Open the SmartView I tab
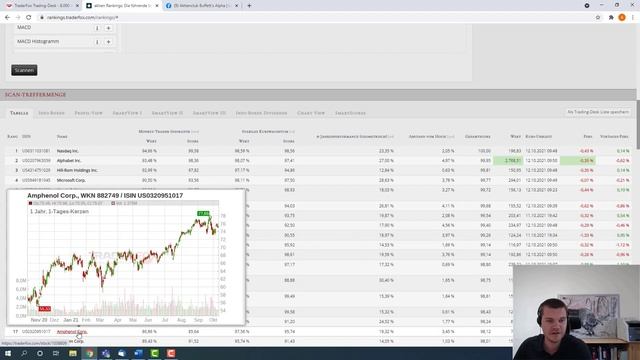This screenshot has width=640, height=360. coord(127,113)
